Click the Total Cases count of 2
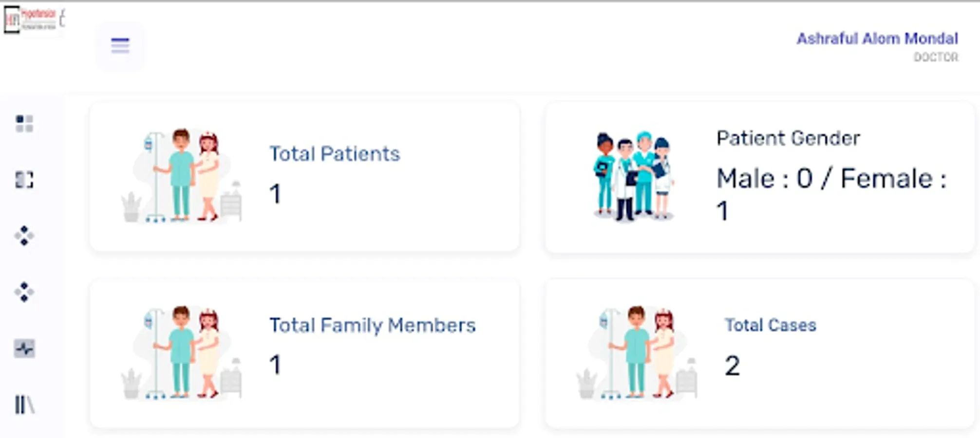 pos(732,366)
